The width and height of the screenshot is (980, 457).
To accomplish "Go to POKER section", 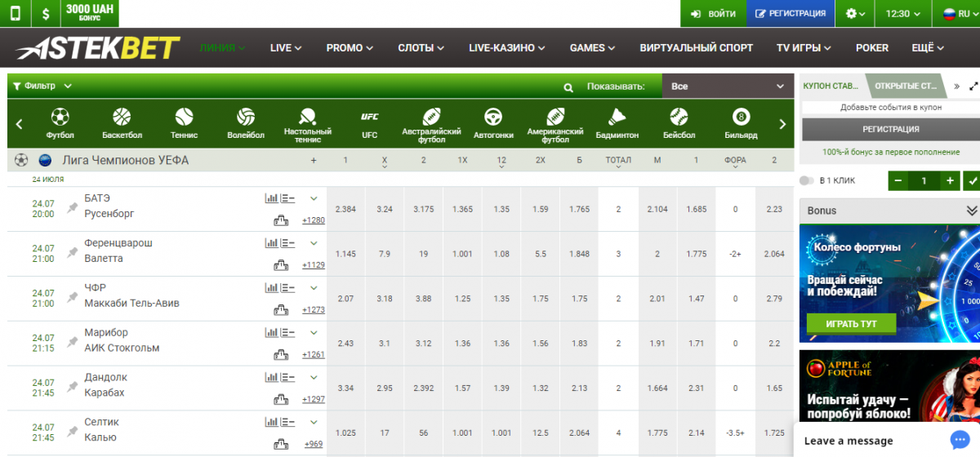I will pos(872,48).
